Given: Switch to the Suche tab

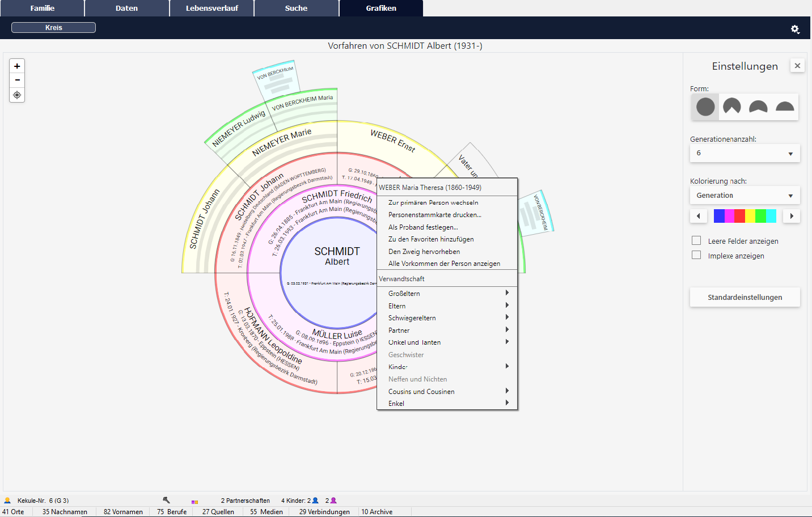Looking at the screenshot, I should click(297, 8).
